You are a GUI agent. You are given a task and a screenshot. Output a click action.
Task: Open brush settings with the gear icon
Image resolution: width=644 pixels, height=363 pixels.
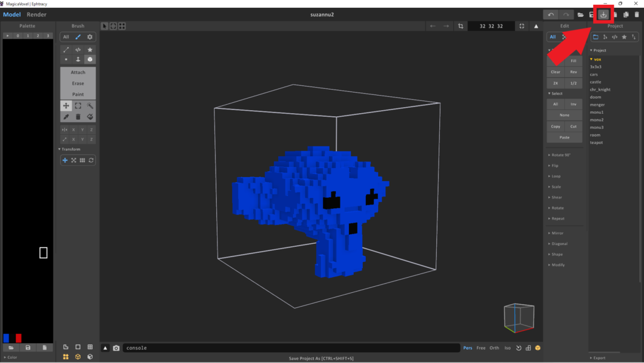(x=90, y=37)
